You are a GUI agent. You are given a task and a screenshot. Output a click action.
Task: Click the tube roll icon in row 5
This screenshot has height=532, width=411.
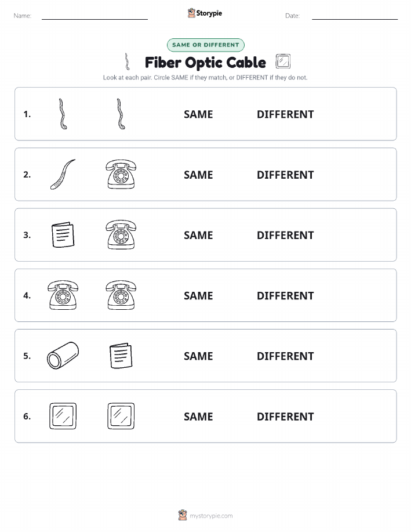[x=63, y=355]
